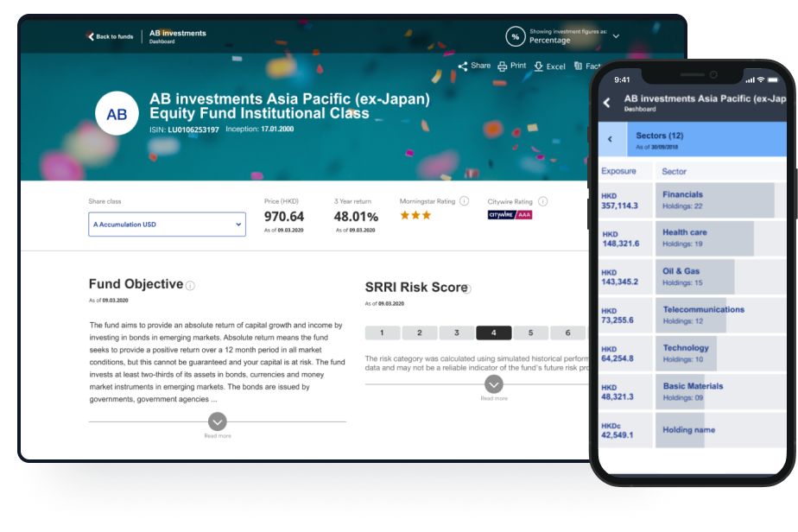This screenshot has width=798, height=532.
Task: Click the Citywire Rating info icon
Action: (x=542, y=201)
